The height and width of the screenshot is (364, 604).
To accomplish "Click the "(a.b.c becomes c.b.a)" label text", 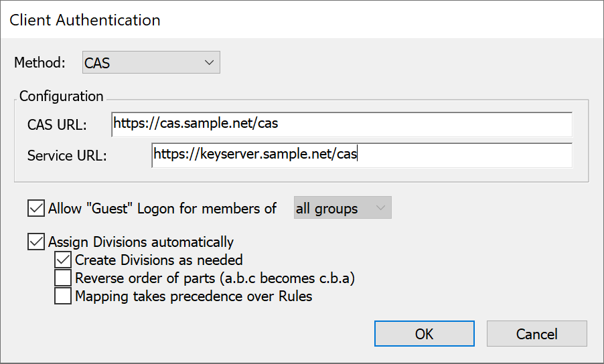I will (x=287, y=278).
